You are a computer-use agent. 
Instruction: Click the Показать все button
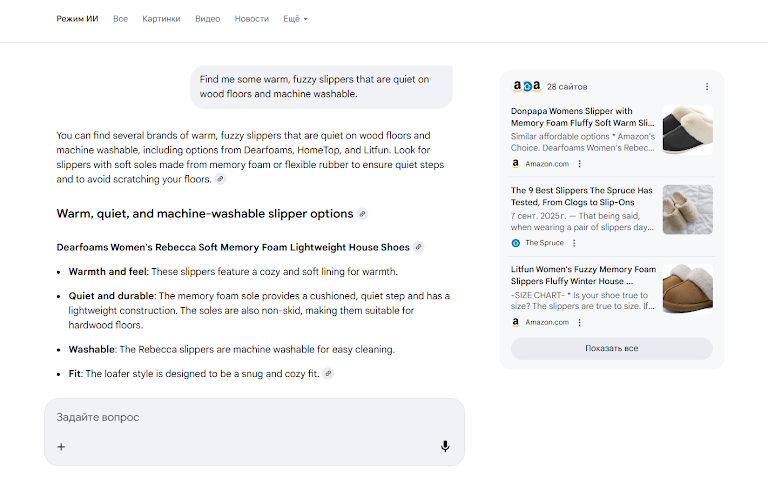[611, 348]
